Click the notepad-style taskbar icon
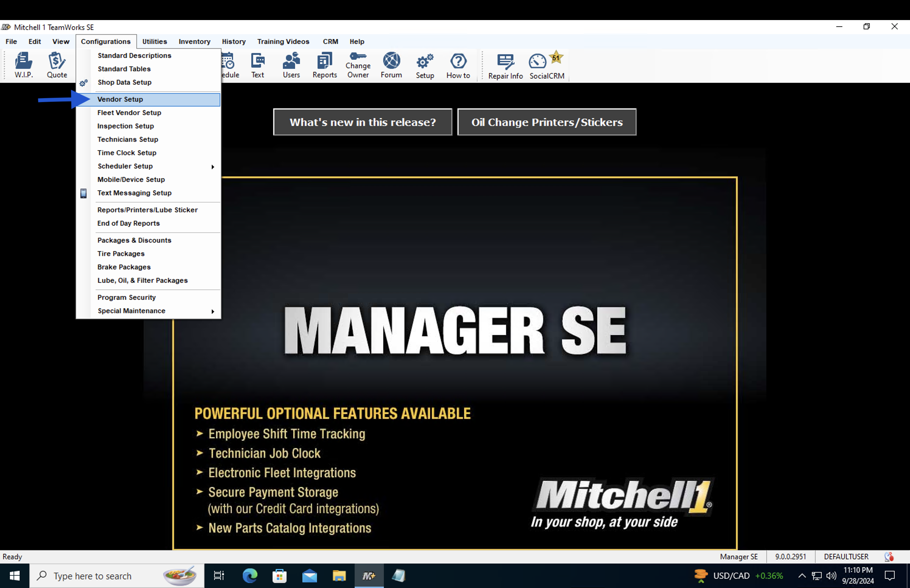 [x=399, y=576]
